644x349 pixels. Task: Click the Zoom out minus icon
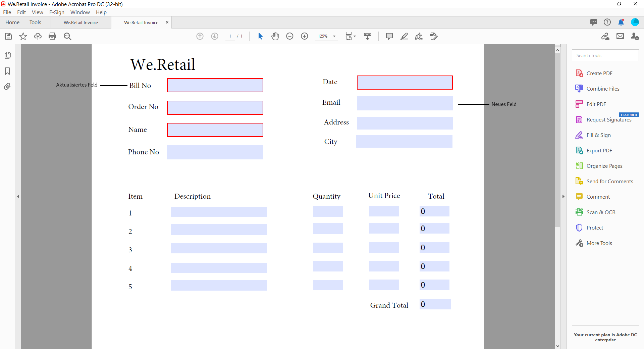click(x=289, y=36)
